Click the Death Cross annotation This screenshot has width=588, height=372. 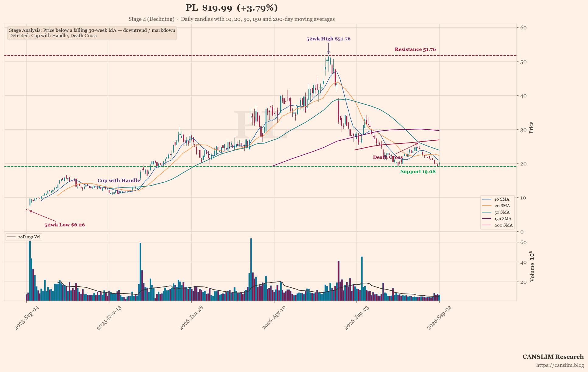point(388,157)
